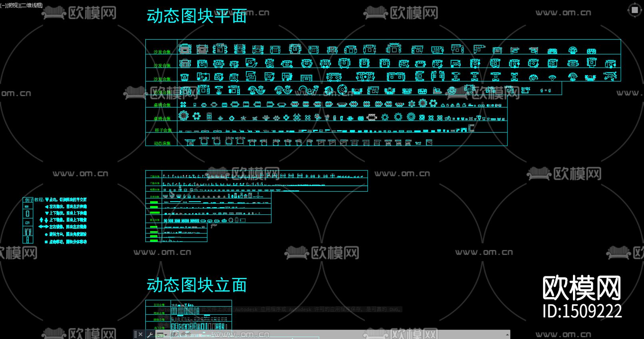Open the [-] viewport controls menu
Image resolution: width=644 pixels, height=339 pixels.
(3, 6)
